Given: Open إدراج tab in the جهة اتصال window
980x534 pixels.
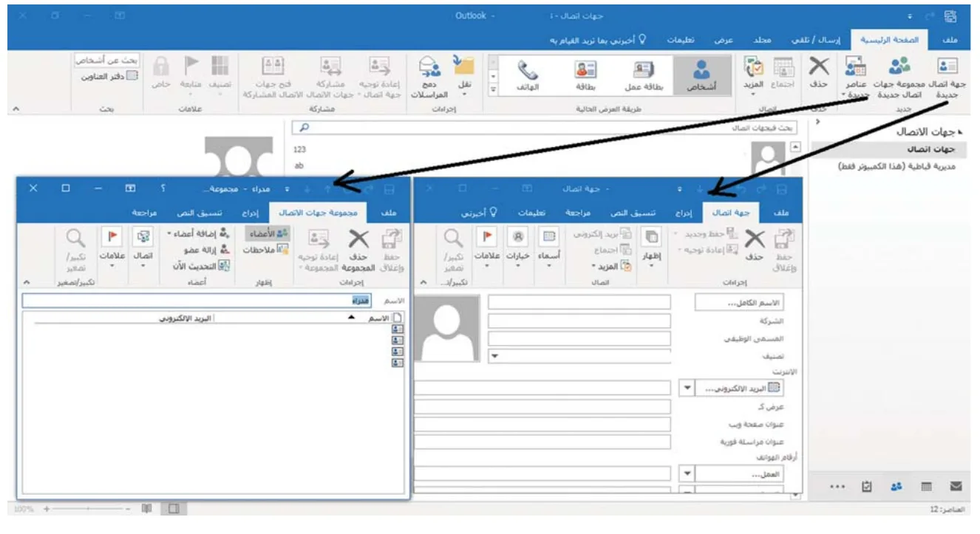Looking at the screenshot, I should pyautogui.click(x=683, y=213).
